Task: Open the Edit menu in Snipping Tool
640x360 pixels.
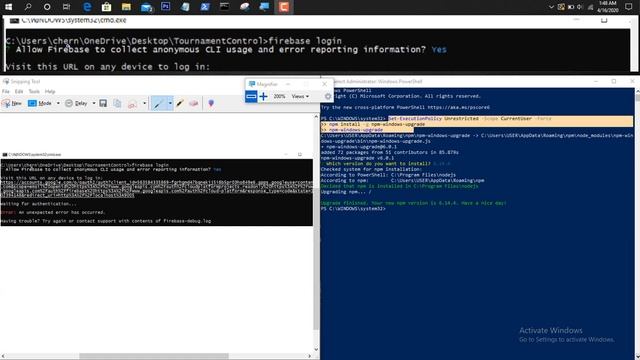Action: pos(19,91)
